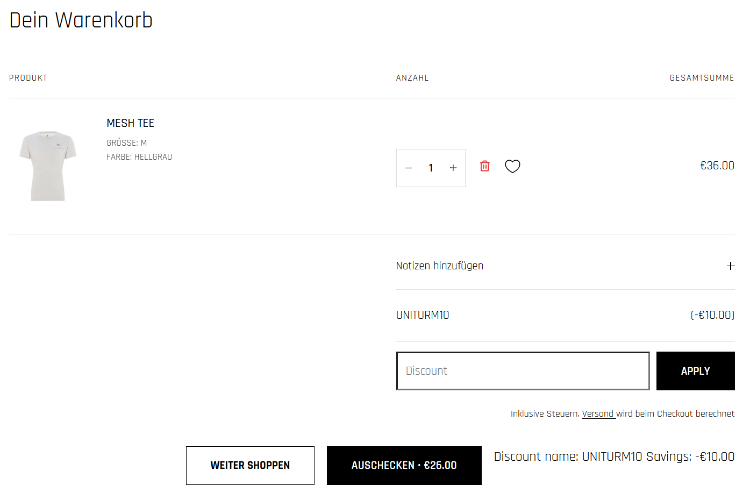This screenshot has height=500, width=750.
Task: Follow the Versand shipping link
Action: coord(598,414)
